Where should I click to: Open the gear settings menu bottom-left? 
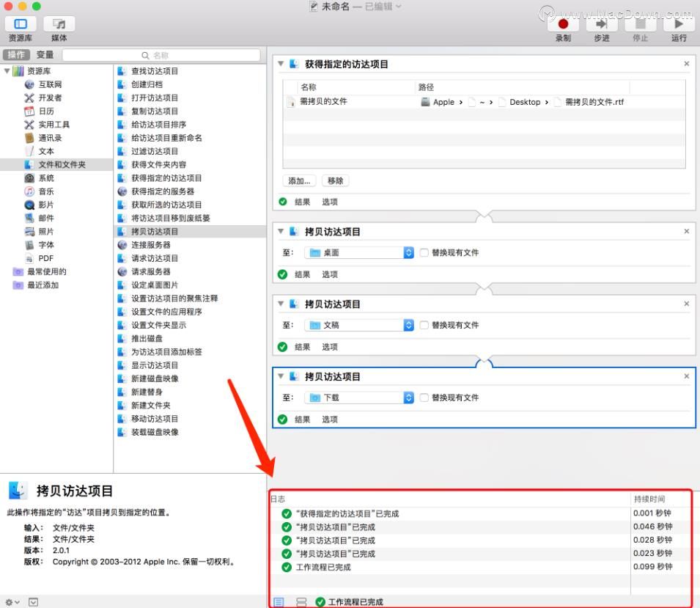click(x=12, y=601)
